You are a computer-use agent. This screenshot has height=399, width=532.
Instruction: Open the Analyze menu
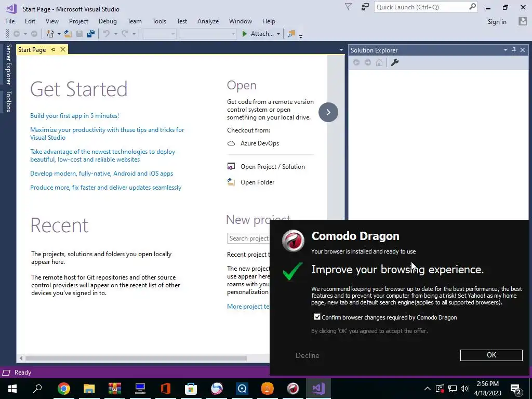click(x=208, y=21)
